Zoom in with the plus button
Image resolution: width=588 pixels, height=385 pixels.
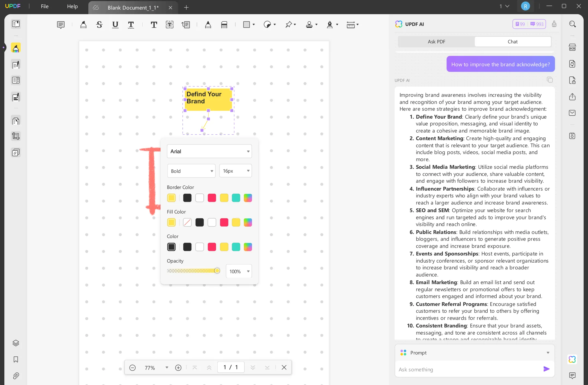178,368
